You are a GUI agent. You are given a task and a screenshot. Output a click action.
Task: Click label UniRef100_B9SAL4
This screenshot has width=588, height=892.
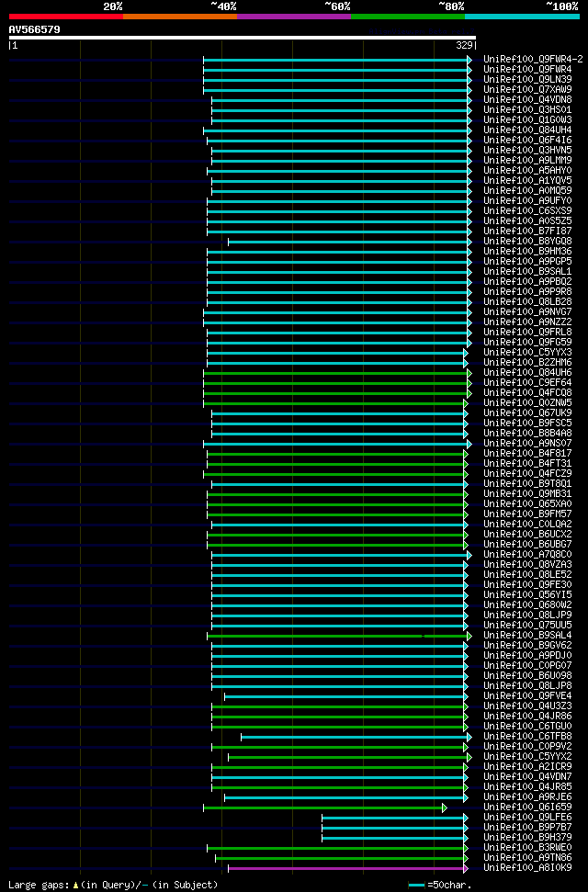[527, 636]
